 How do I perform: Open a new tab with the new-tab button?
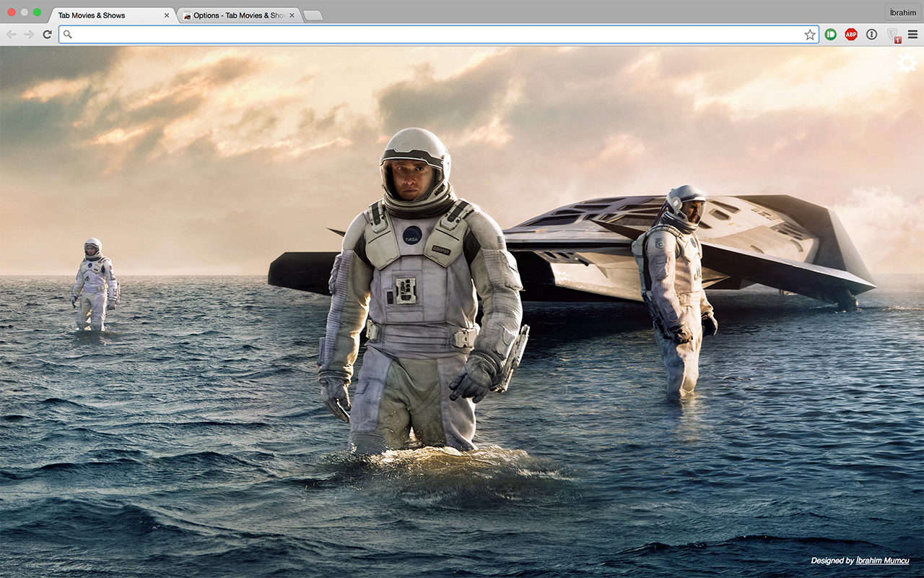tap(313, 16)
